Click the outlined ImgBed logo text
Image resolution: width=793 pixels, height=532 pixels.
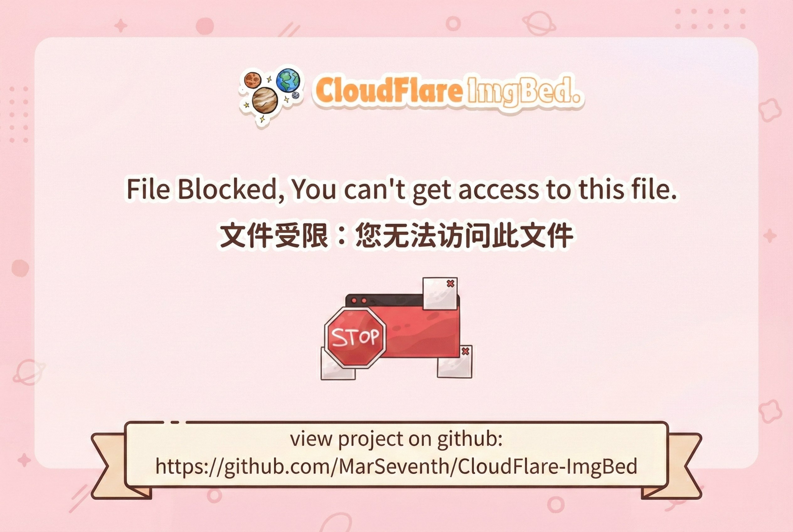[524, 90]
